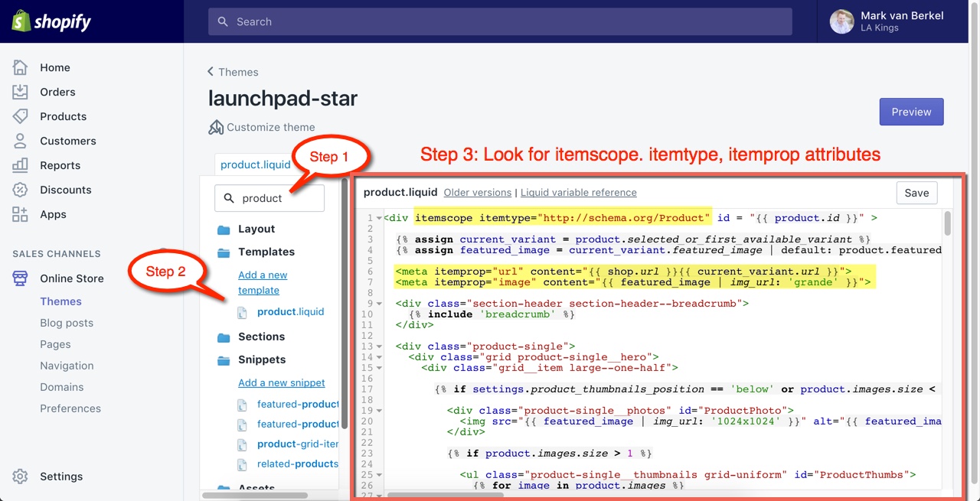Click the Templates folder icon
980x501 pixels.
(x=224, y=252)
